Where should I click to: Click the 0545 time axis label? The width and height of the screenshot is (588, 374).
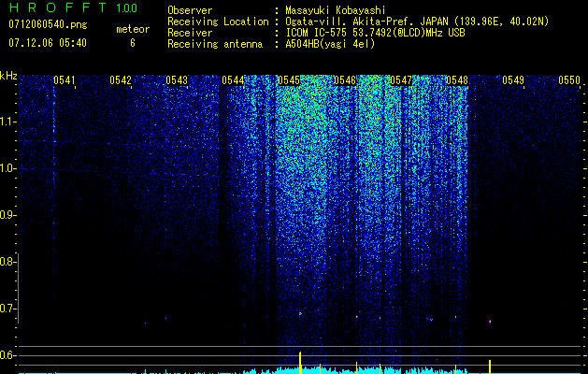pos(289,80)
